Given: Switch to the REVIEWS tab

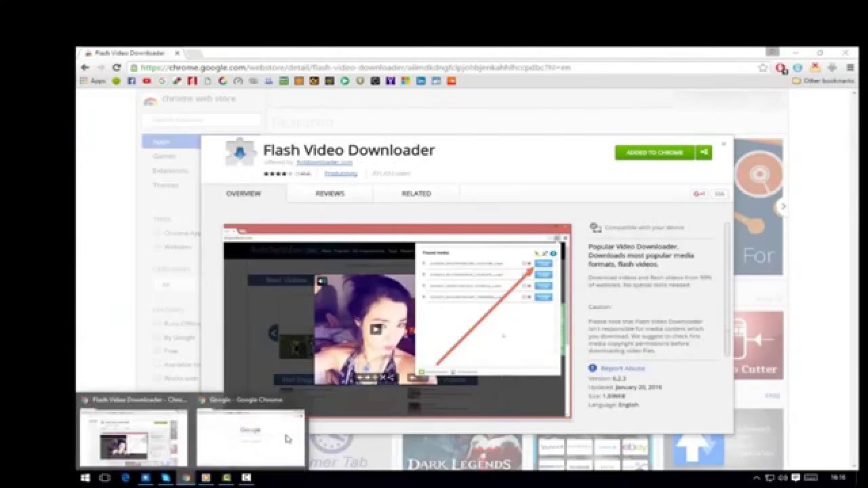Looking at the screenshot, I should coord(330,194).
